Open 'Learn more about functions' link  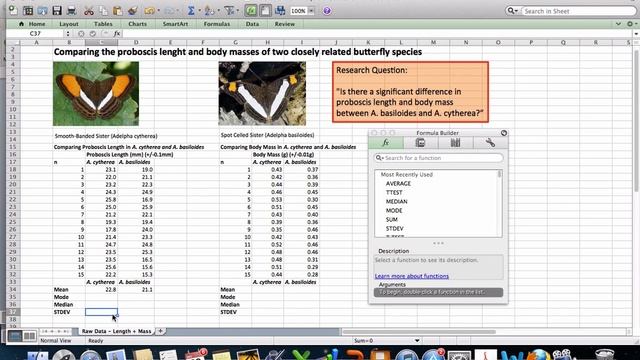(x=411, y=276)
